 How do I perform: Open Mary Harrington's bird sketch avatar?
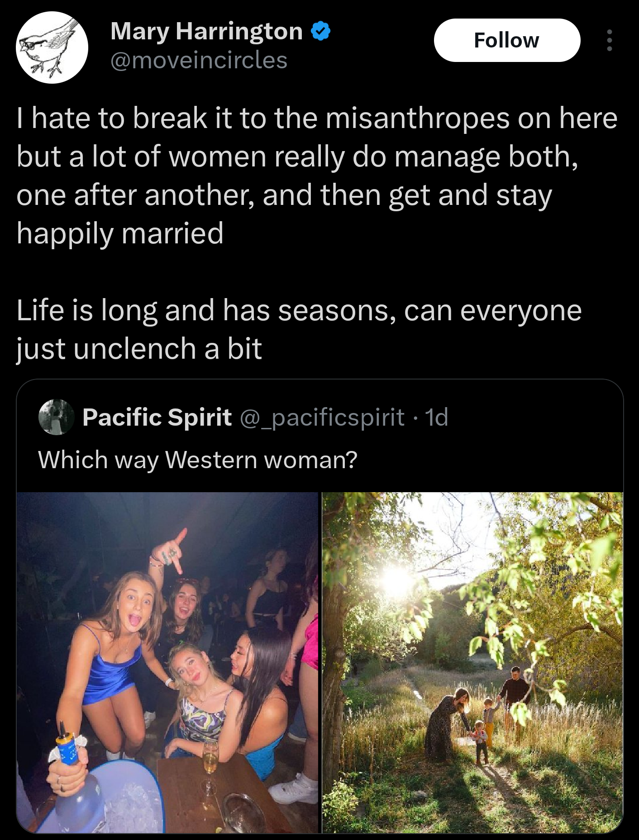(52, 47)
